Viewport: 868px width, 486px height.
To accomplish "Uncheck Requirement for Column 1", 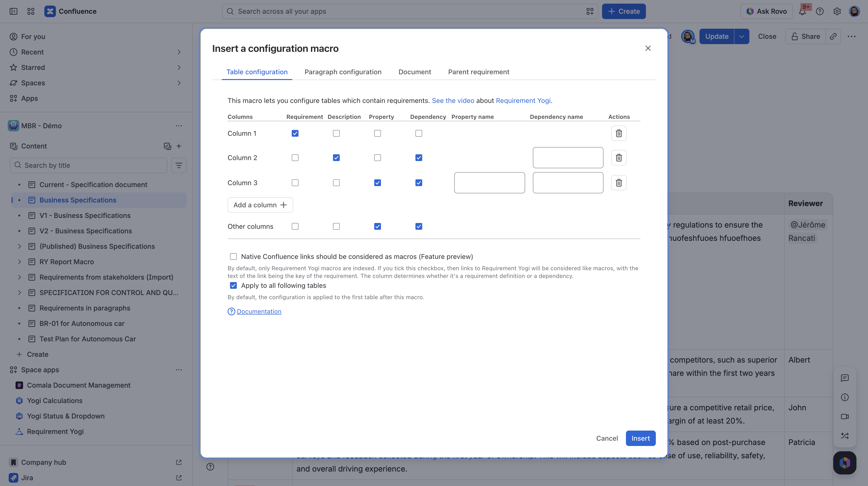I will (295, 133).
